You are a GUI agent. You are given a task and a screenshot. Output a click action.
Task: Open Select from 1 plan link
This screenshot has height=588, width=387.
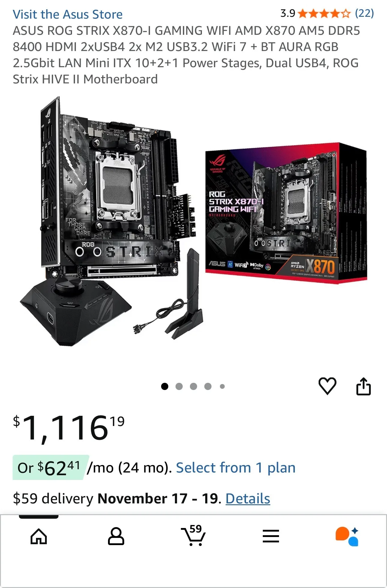236,468
